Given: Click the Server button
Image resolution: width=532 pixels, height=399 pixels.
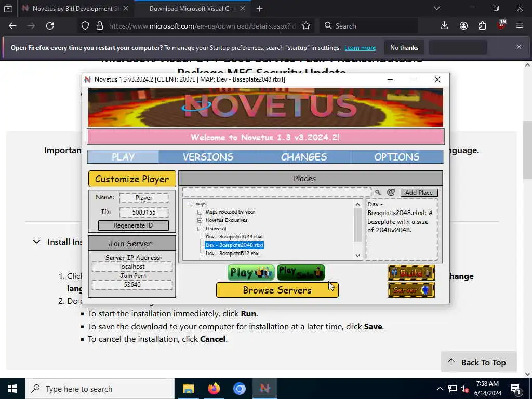Looking at the screenshot, I should tap(411, 290).
